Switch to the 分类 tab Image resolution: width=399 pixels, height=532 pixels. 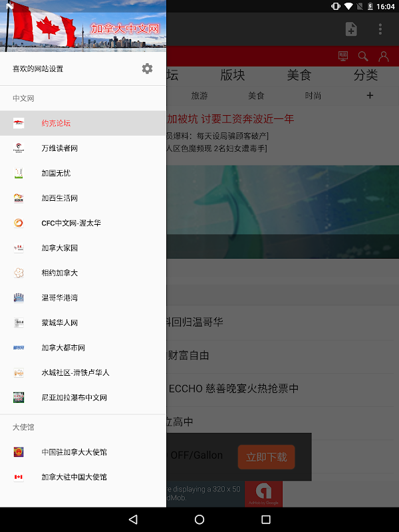(x=366, y=75)
